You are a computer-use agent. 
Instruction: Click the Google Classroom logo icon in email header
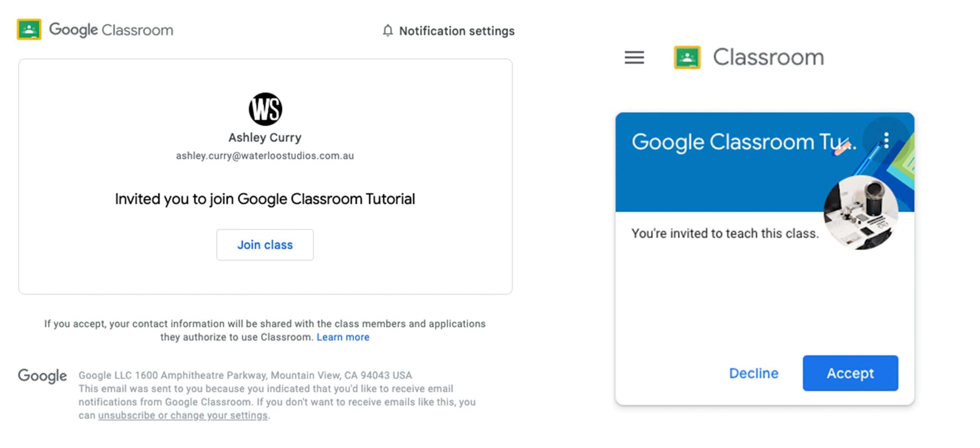point(29,29)
